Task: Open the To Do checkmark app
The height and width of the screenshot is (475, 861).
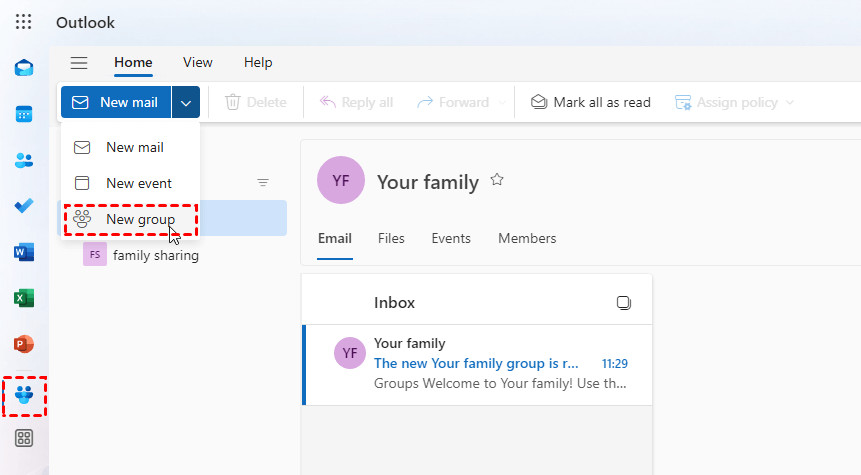Action: 24,206
